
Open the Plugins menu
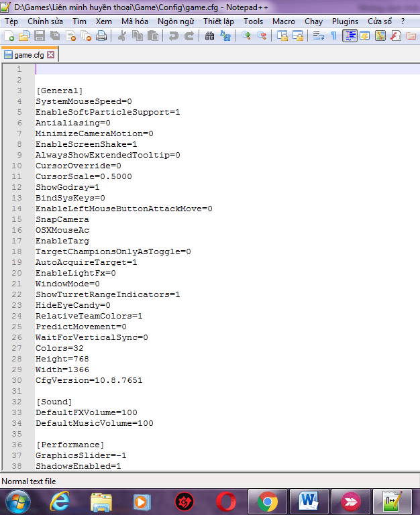click(x=345, y=21)
